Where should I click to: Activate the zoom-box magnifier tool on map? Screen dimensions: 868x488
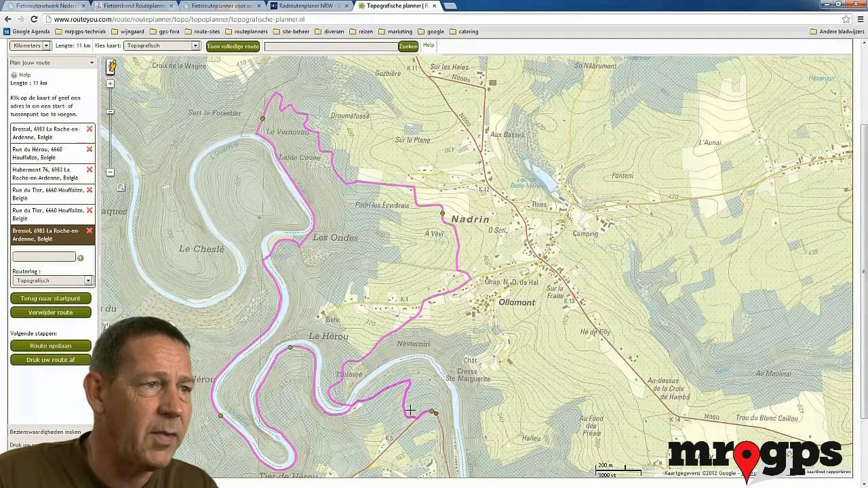121,188
